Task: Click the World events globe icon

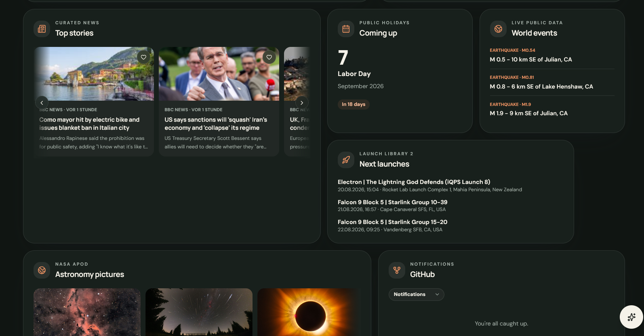Action: 498,29
